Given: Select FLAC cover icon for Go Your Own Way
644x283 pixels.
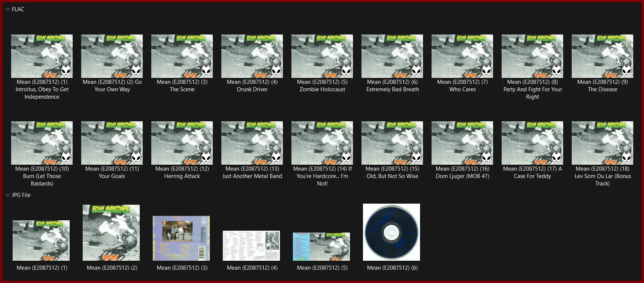Looking at the screenshot, I should pos(112,56).
